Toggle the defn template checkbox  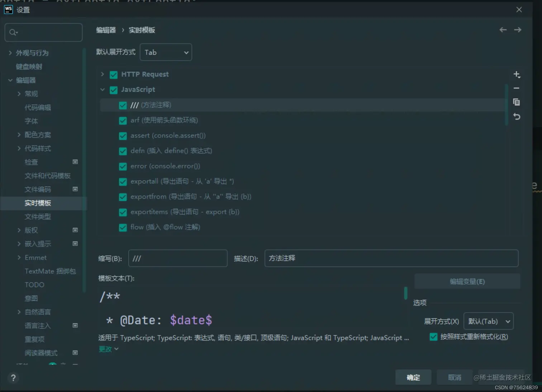click(x=123, y=151)
